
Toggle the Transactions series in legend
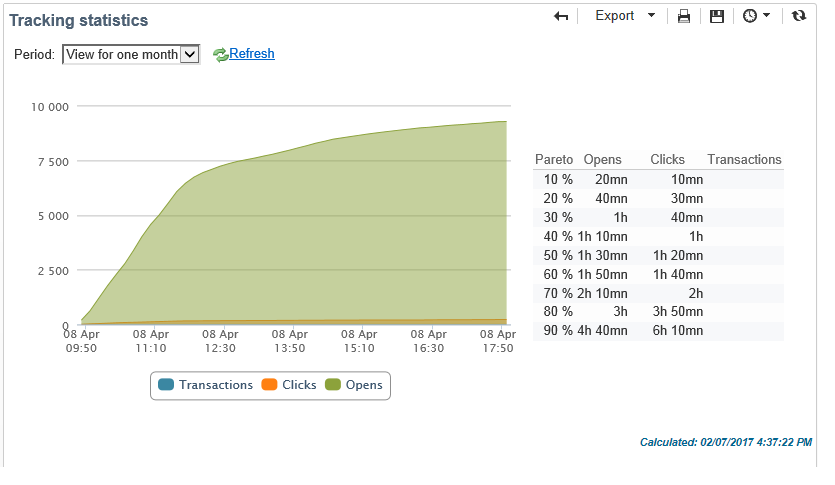(206, 385)
